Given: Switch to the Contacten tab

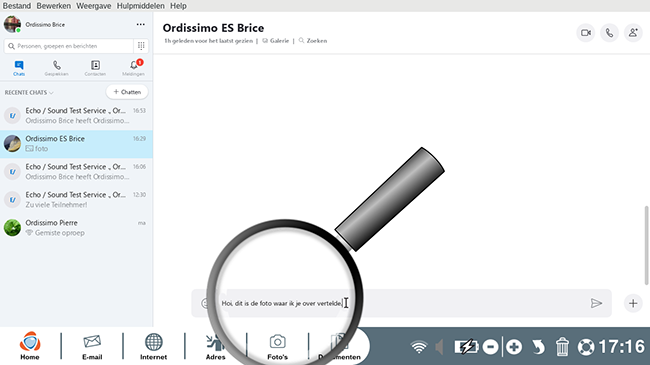Looking at the screenshot, I should click(x=95, y=68).
